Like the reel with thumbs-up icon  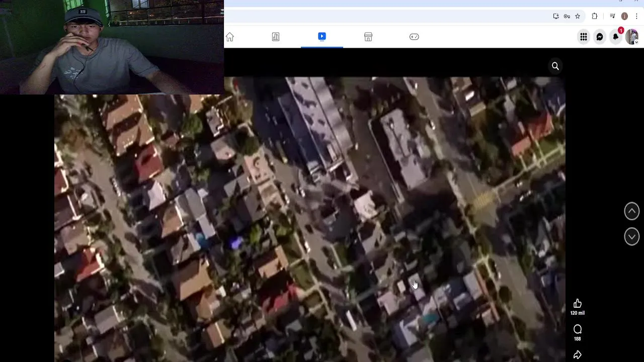coord(578,303)
